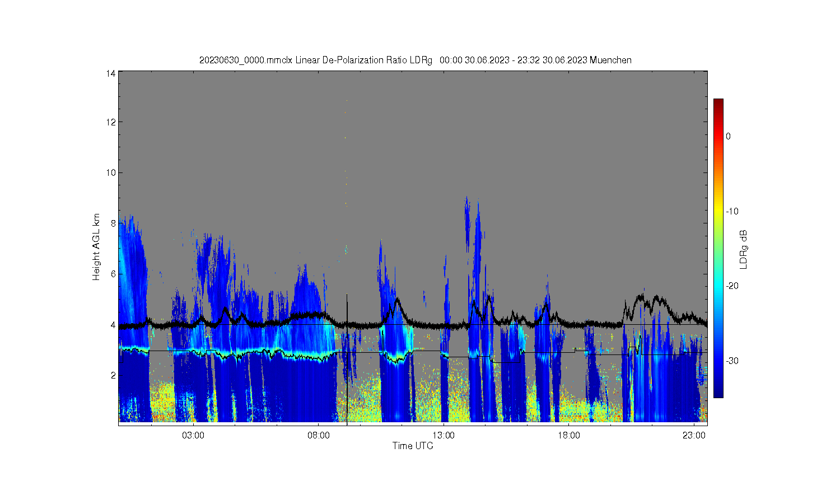Image resolution: width=840 pixels, height=504 pixels.
Task: Click the '23:00' time tick label
Action: (x=694, y=435)
